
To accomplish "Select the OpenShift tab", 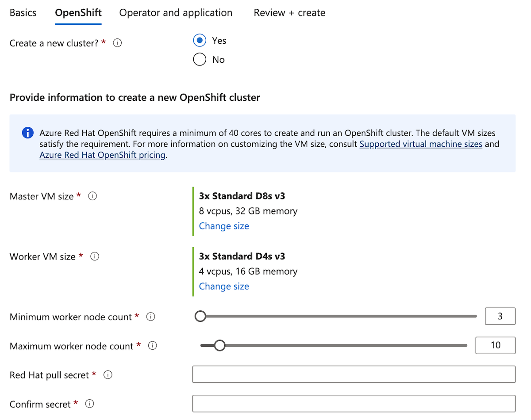I will (78, 13).
